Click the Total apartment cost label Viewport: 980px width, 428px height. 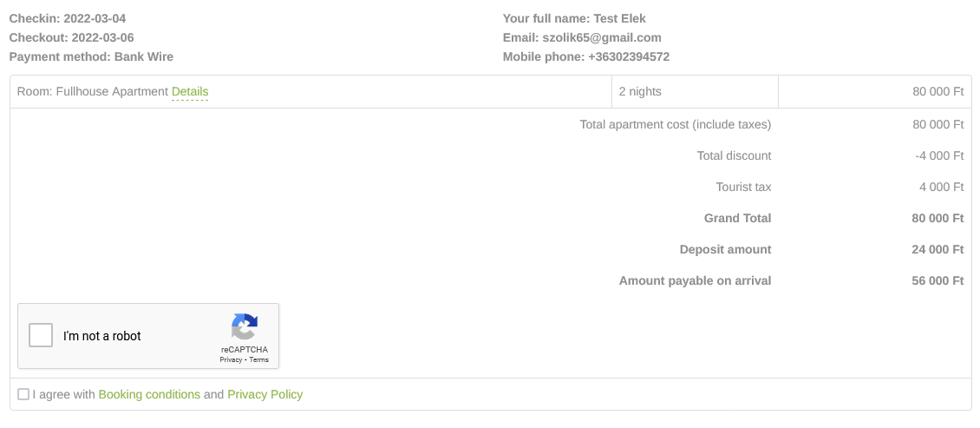(675, 124)
